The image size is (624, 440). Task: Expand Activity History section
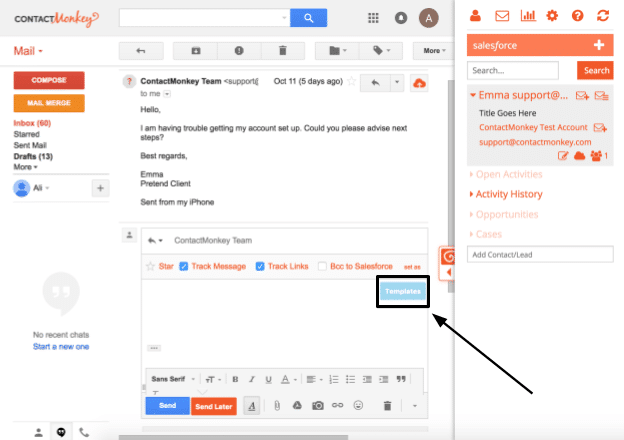tap(506, 194)
